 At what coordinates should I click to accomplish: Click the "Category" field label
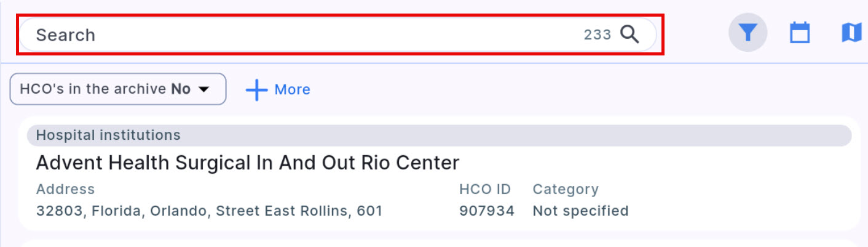point(565,189)
